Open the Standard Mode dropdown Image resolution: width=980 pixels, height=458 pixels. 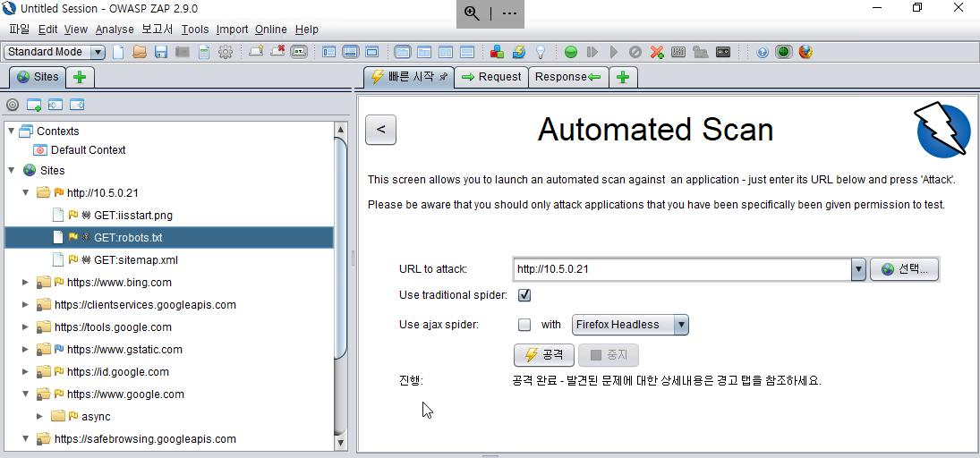click(55, 52)
